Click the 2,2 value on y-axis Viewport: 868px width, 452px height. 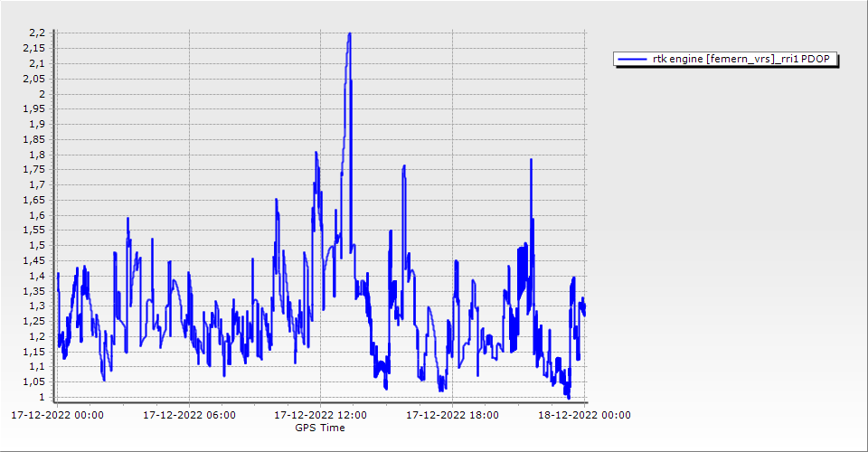pos(38,33)
